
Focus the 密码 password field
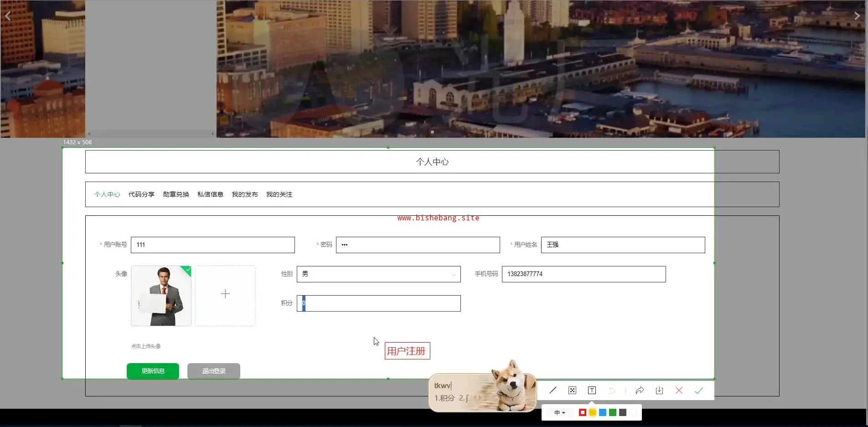point(418,245)
